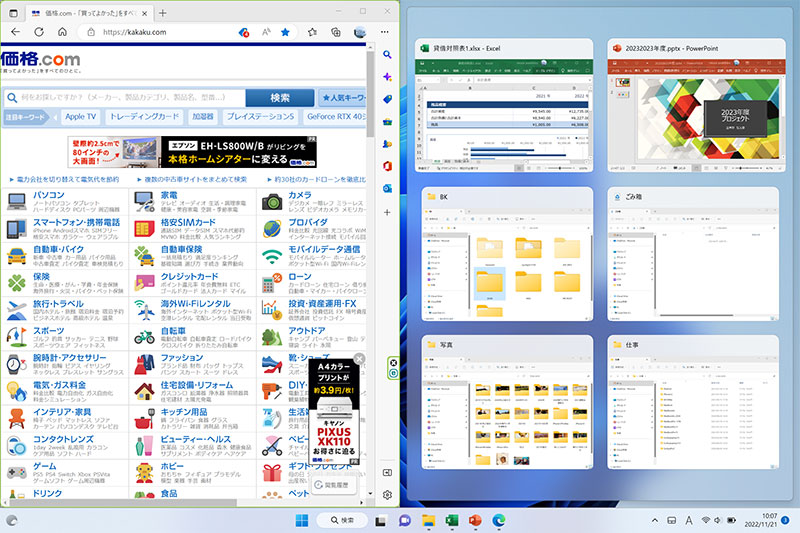The image size is (800, 533).
Task: Select the 加湿器 keyword tag
Action: coord(203,117)
